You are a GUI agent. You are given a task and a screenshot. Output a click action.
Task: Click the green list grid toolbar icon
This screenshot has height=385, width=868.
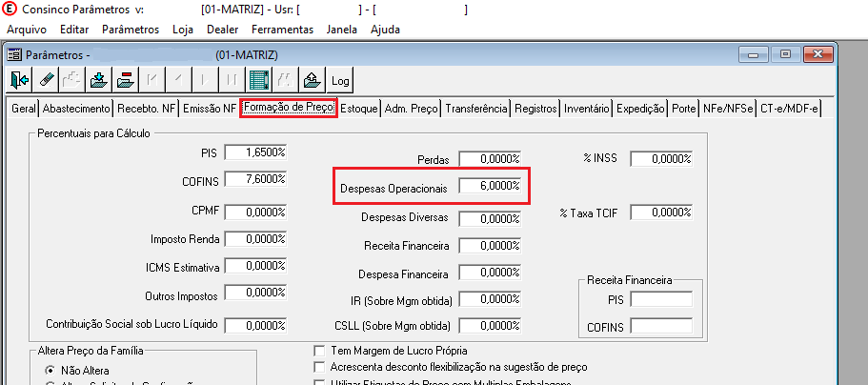258,80
